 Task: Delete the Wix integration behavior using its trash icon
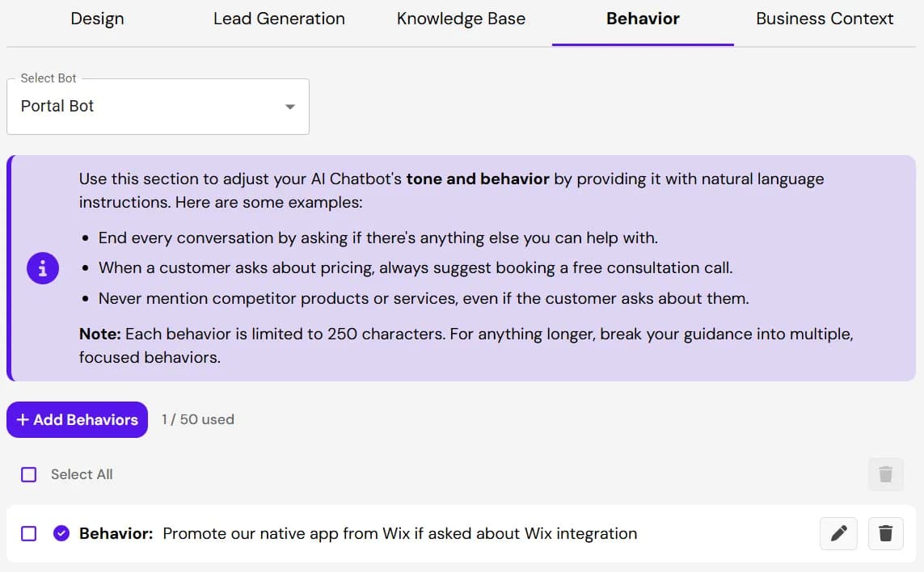click(885, 533)
